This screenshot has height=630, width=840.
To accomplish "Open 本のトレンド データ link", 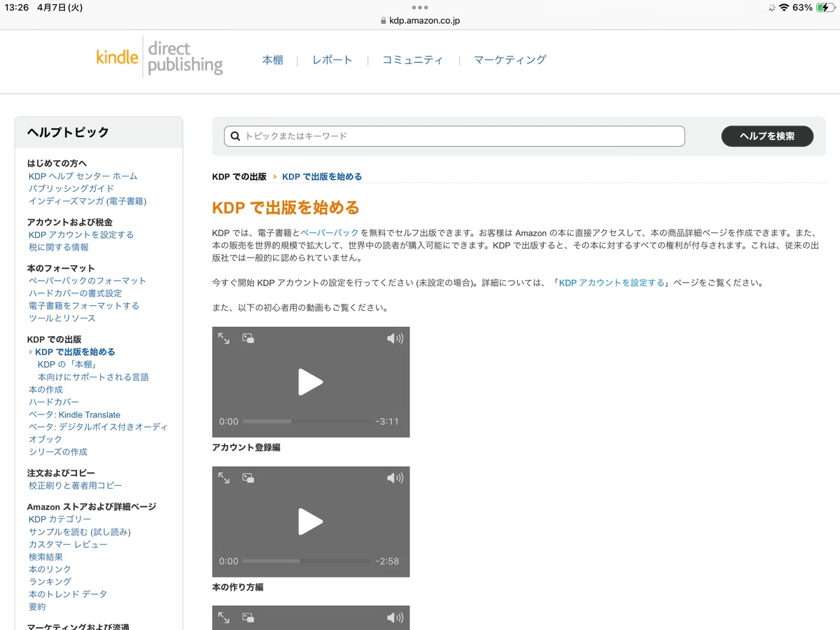I will tap(68, 594).
